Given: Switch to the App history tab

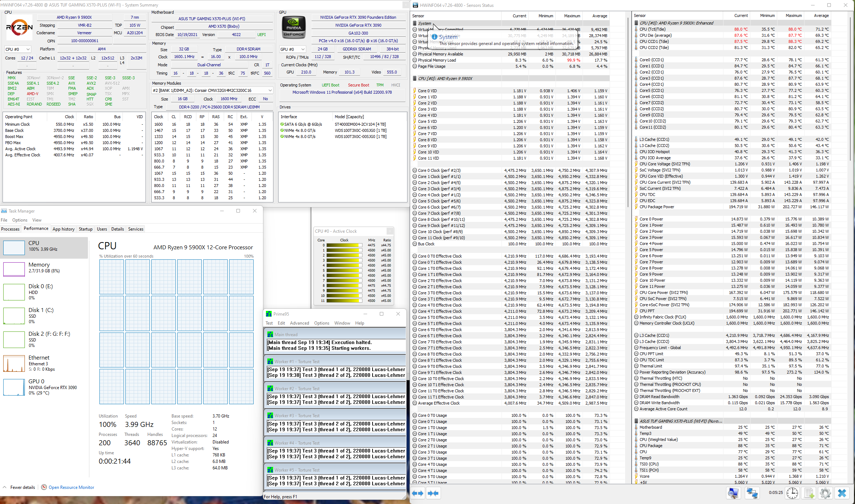Looking at the screenshot, I should pos(63,229).
